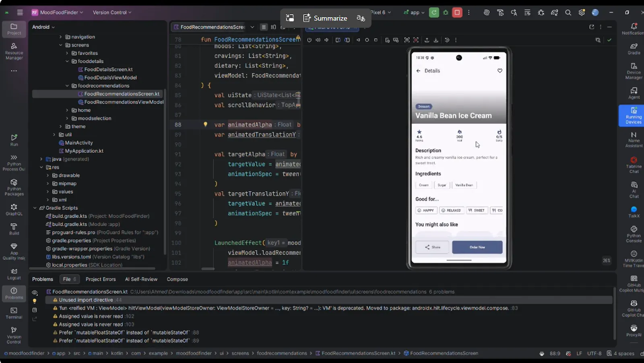Open the Gradle tool window

coord(634,49)
